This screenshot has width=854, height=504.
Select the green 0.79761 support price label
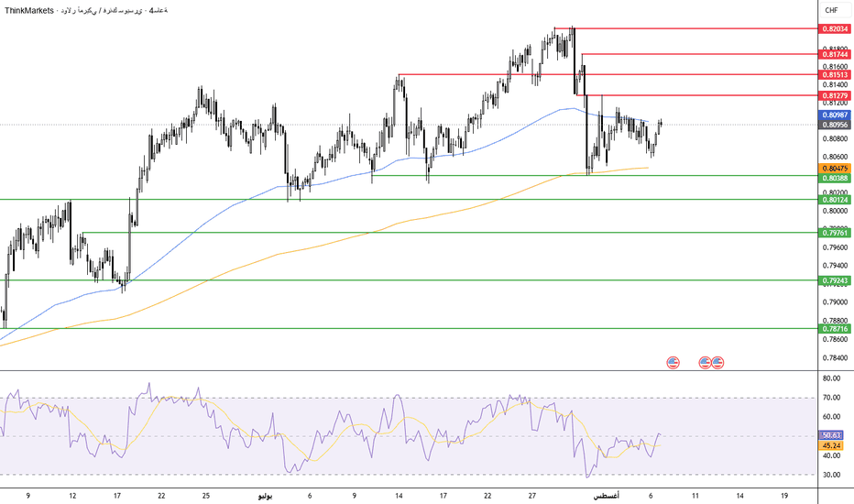tap(835, 233)
